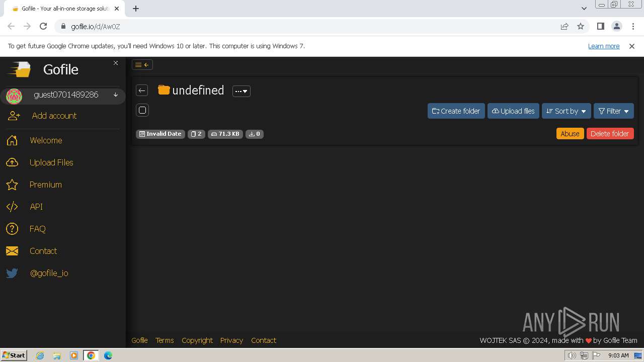The image size is (644, 362).
Task: Open Contact in the sidebar
Action: click(43, 251)
